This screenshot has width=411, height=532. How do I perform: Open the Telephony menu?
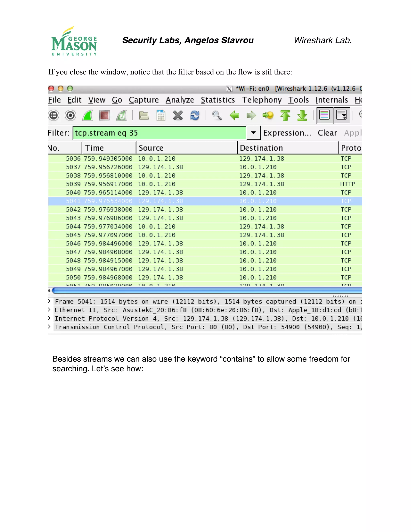click(x=262, y=100)
